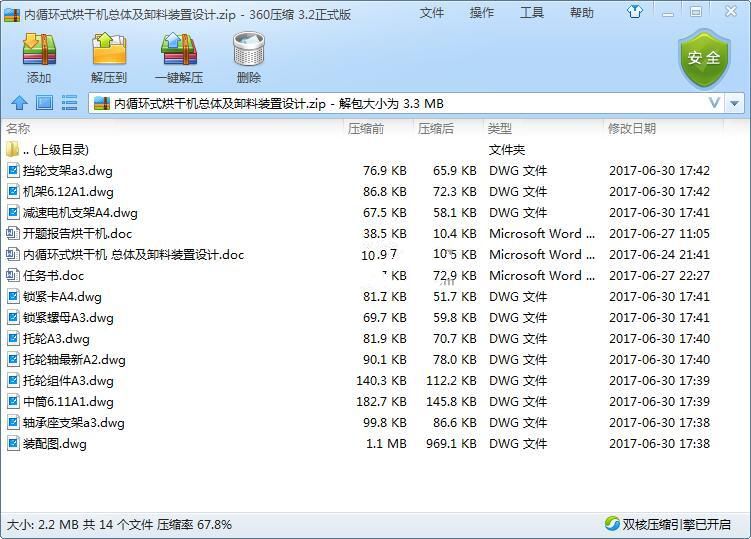This screenshot has width=751, height=539.
Task: Click the DWG icon of 锁紧螺母A3.dwg
Action: [x=13, y=318]
